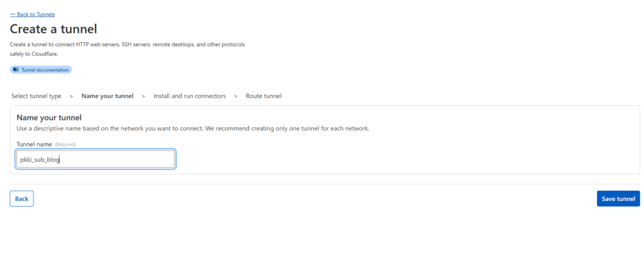Viewport: 644px width, 267px height.
Task: Jump to Install and run connectors step
Action: pyautogui.click(x=189, y=96)
